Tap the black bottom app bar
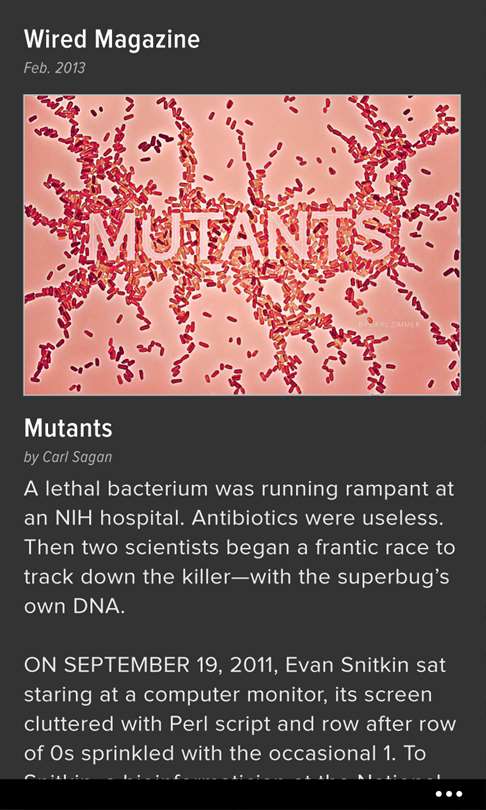The width and height of the screenshot is (486, 810). [243, 795]
